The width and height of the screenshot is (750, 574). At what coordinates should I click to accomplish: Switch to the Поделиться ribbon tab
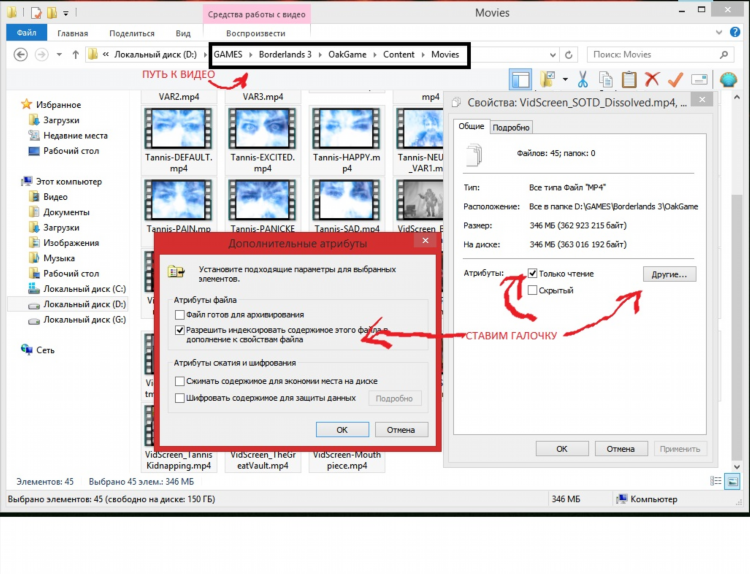[132, 33]
